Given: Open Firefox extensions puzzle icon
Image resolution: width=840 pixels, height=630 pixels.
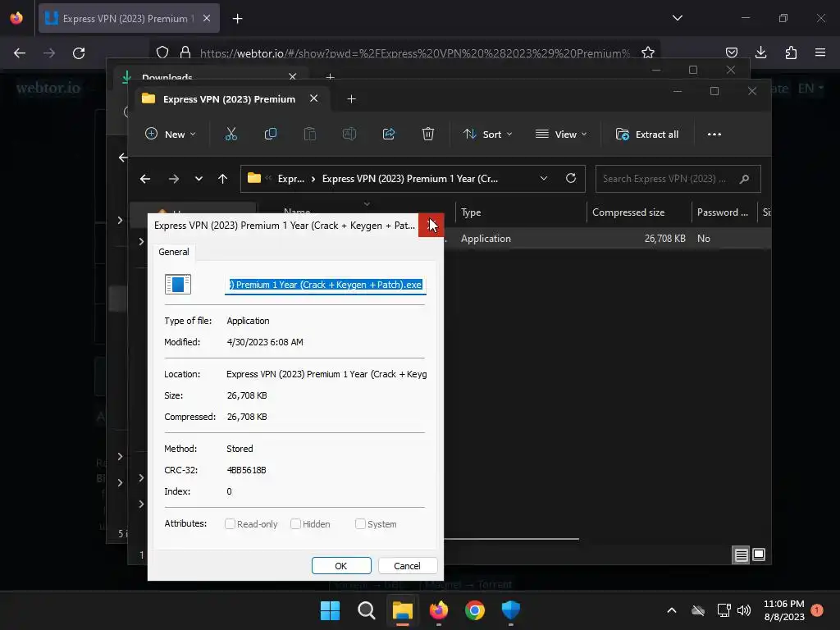Looking at the screenshot, I should (x=791, y=52).
